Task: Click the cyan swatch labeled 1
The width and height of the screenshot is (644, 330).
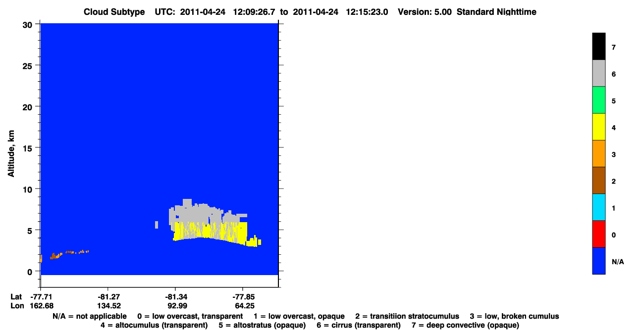Action: [598, 207]
